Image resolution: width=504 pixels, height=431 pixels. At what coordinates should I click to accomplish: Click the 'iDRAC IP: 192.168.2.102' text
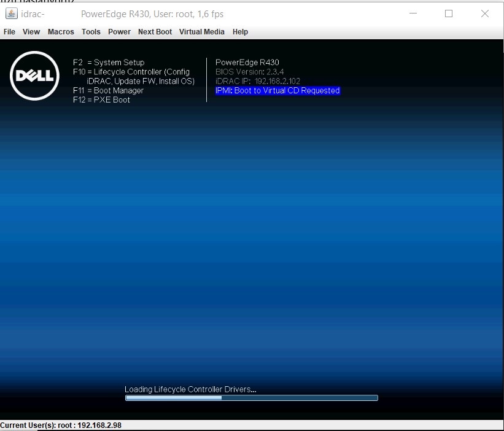coord(258,81)
